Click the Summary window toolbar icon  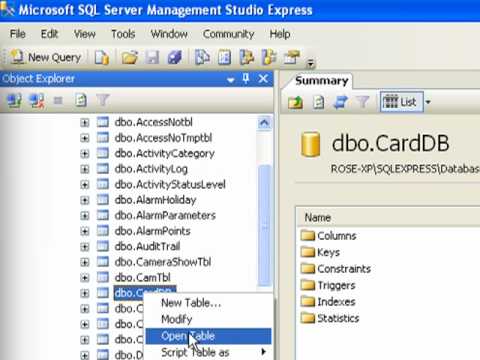click(x=224, y=57)
